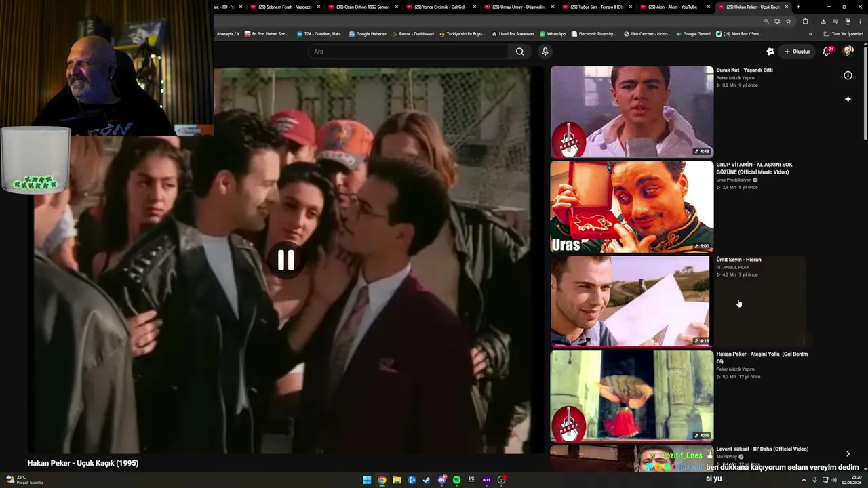
Task: Open the Link Catcher bookmark
Action: (x=647, y=33)
